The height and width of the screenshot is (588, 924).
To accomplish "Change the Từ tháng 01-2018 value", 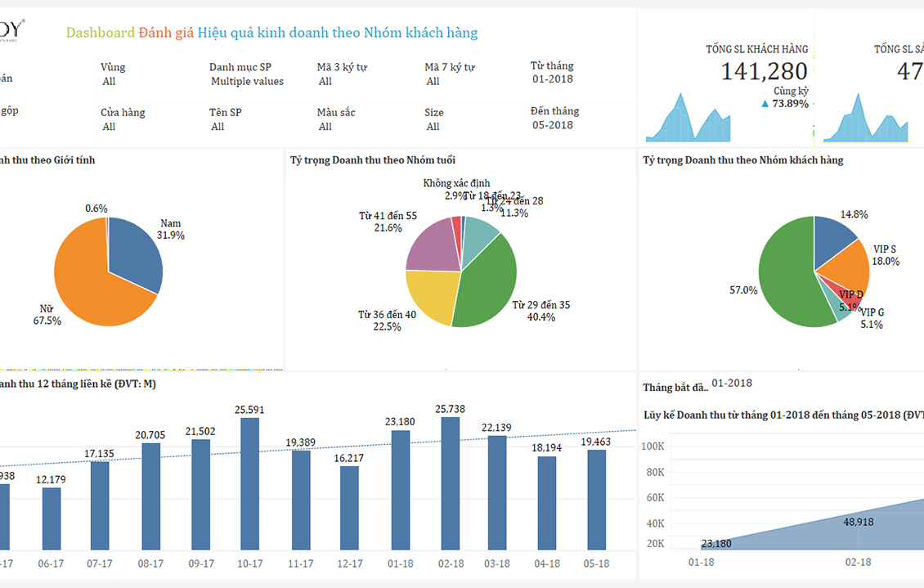I will [x=553, y=79].
